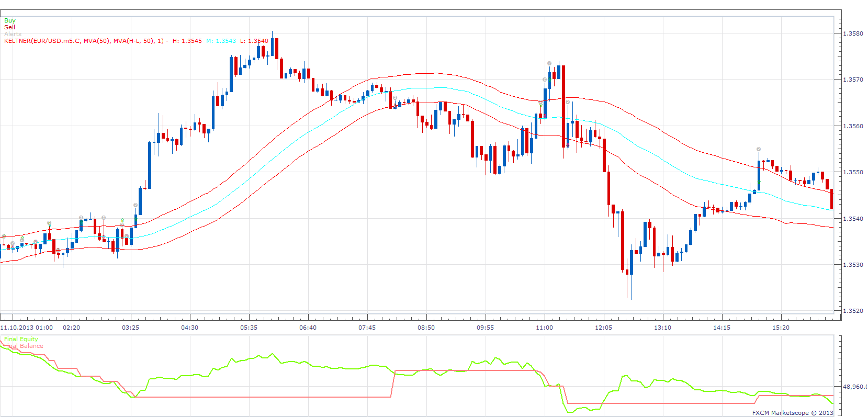Click the 1.3530 price axis label
The height and width of the screenshot is (417, 868).
click(x=853, y=265)
